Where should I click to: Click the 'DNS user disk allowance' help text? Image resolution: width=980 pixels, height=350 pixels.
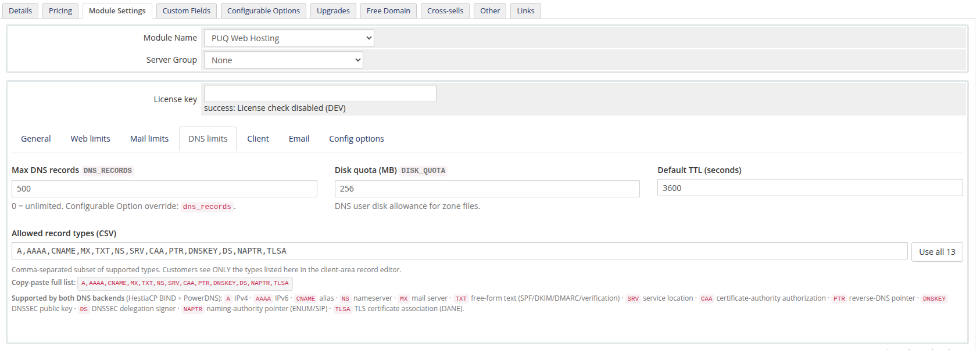(407, 206)
